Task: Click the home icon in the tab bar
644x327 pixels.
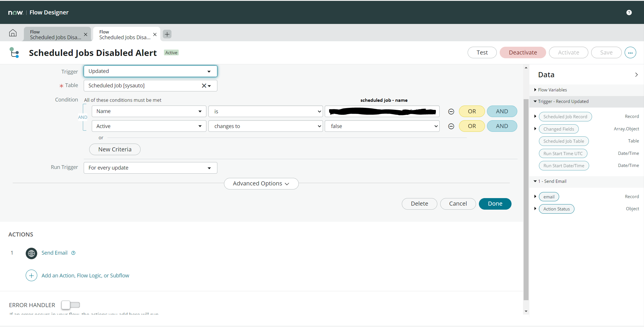Action: tap(13, 33)
